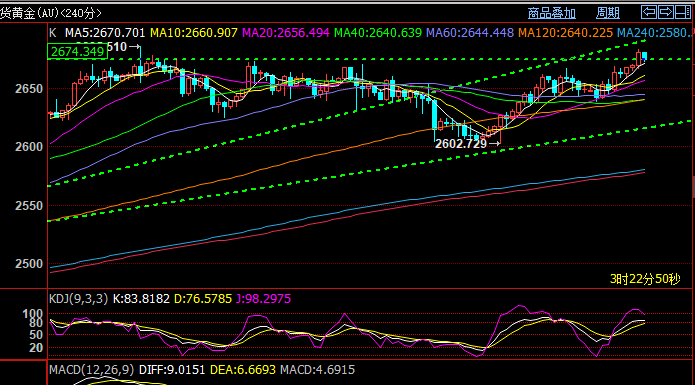Click the 2600 price axis label
The height and width of the screenshot is (385, 695).
pos(29,147)
